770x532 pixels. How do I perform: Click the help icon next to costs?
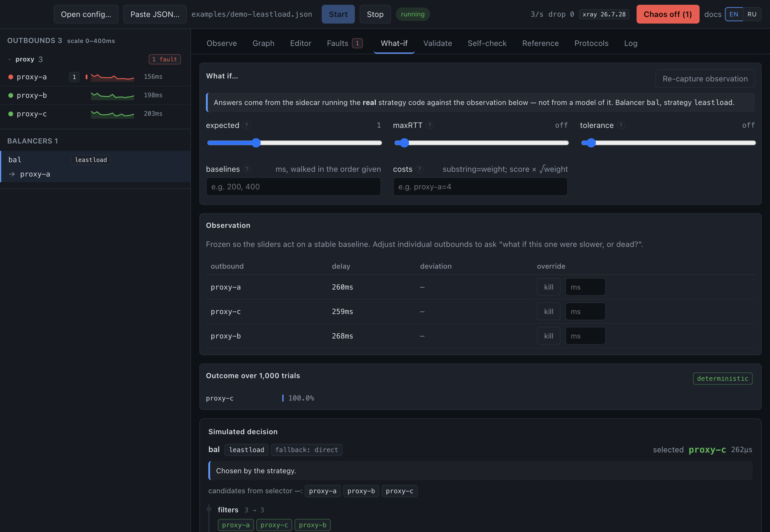point(420,169)
